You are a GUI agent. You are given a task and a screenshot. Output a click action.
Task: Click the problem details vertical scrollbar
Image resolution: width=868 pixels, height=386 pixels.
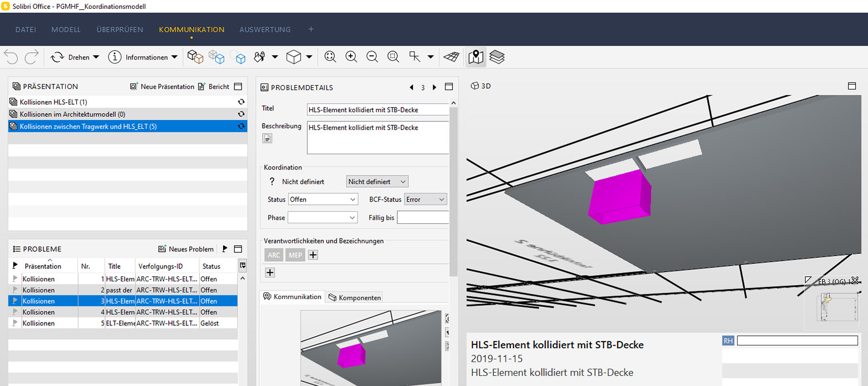coord(453,189)
